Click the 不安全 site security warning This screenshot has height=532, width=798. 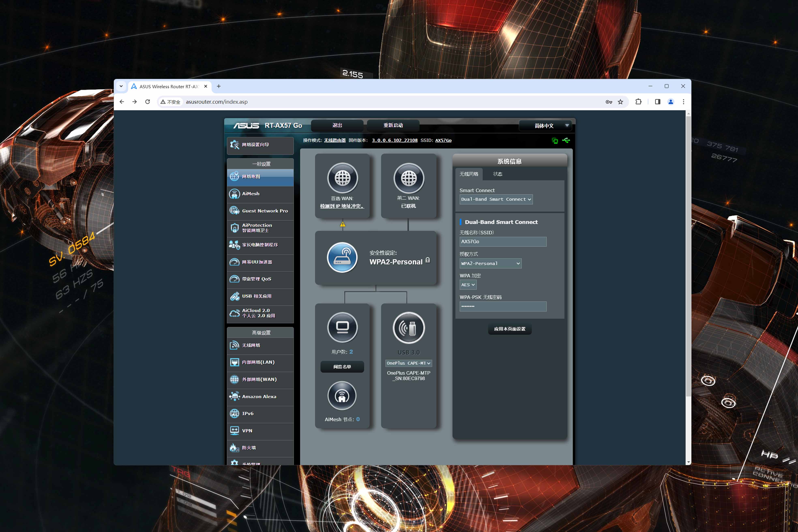pos(171,102)
